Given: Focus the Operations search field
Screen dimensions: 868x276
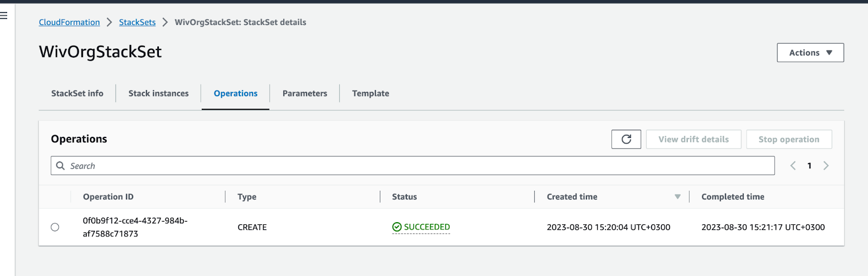Looking at the screenshot, I should tap(413, 166).
